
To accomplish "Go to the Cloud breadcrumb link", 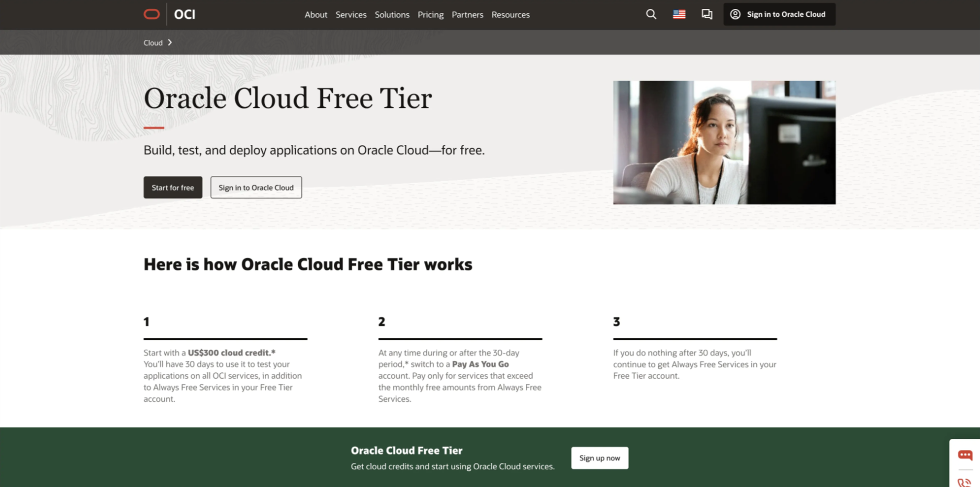I will [153, 42].
